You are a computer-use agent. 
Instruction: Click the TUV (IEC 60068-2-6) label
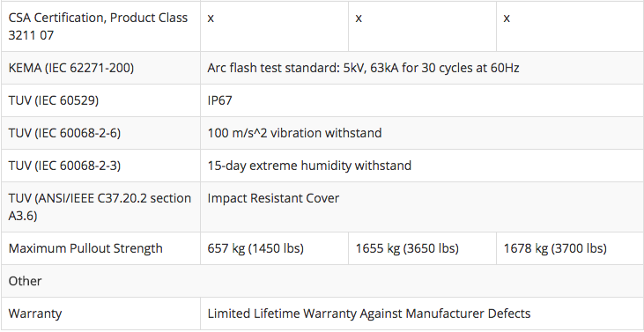coord(64,133)
